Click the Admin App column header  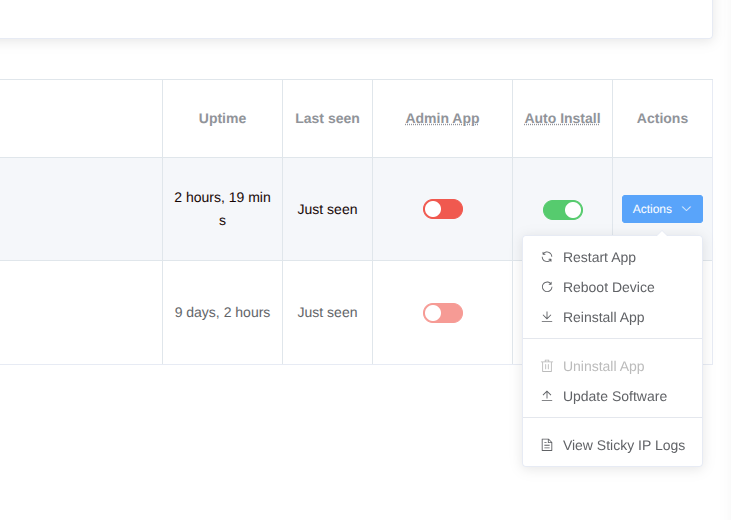point(442,118)
